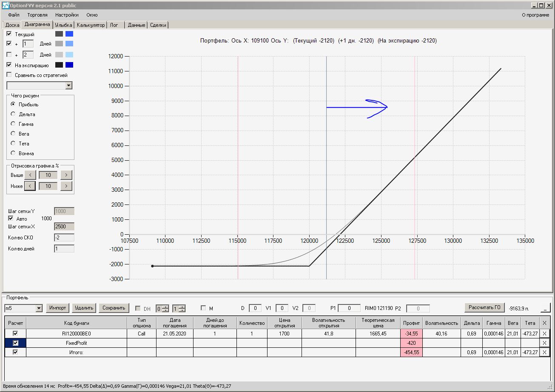Uncheck the +1 Дней curve checkbox
The height and width of the screenshot is (392, 555).
click(9, 43)
